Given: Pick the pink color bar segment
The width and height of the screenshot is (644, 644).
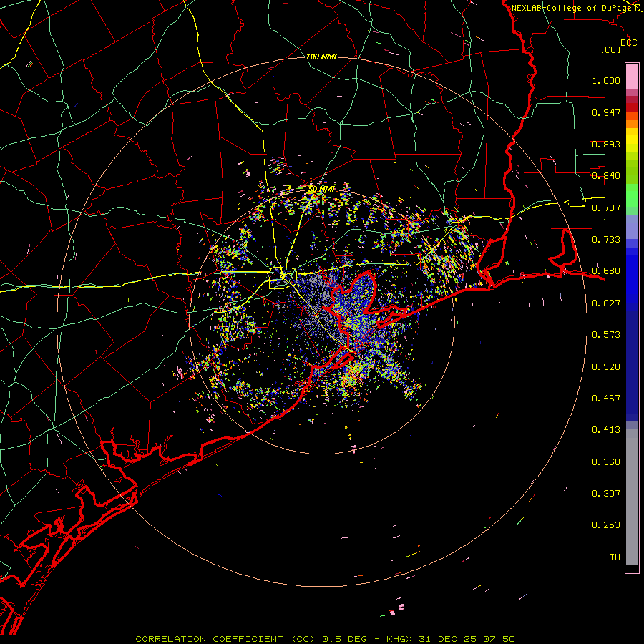Looking at the screenshot, I should pyautogui.click(x=632, y=76).
